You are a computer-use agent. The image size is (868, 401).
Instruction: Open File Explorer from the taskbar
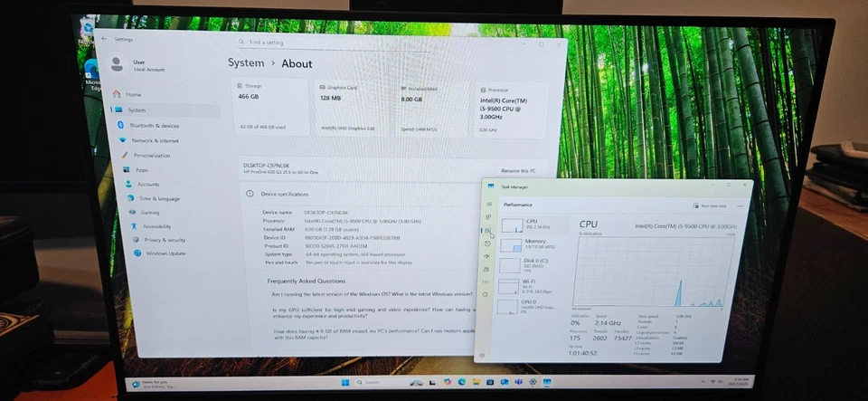[x=476, y=382]
